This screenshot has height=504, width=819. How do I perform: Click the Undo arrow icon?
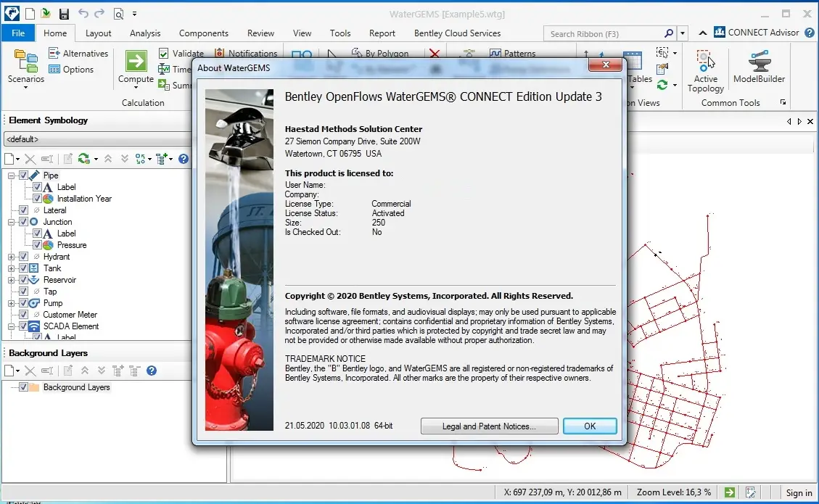tap(83, 13)
